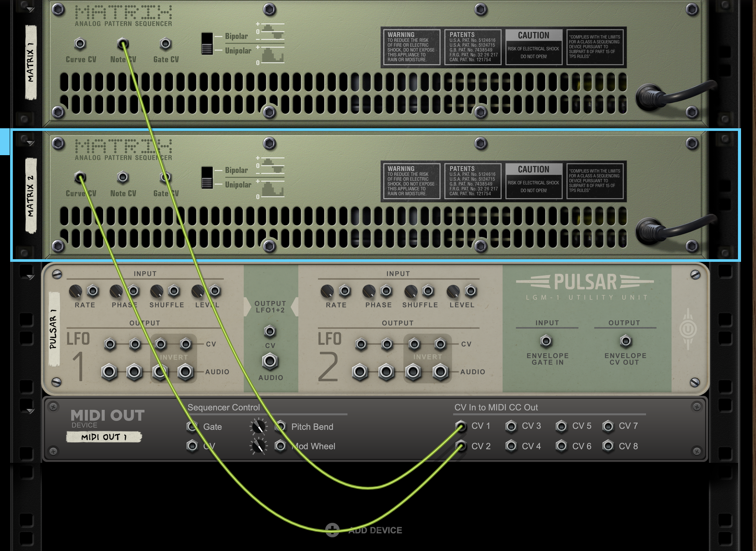
Task: Click the PULSAR 1 name tape
Action: (53, 329)
